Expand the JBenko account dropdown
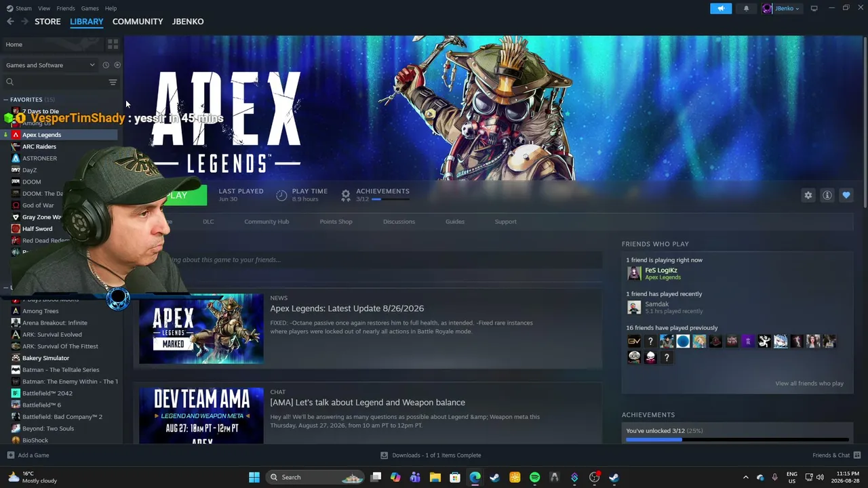 (x=781, y=8)
